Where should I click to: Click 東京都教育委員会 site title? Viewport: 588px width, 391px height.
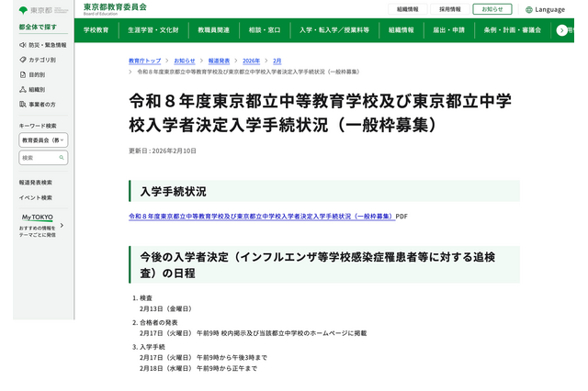coord(115,7)
